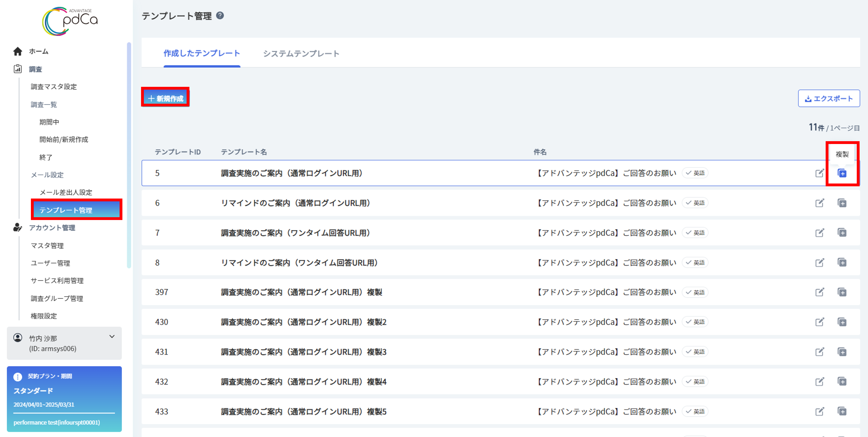Duplicate template ID 433 with the copy icon

pos(842,411)
